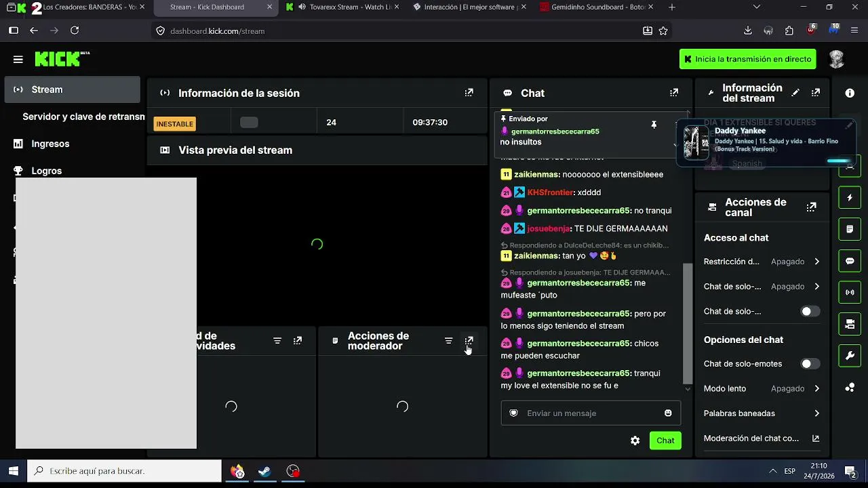This screenshot has width=868, height=488.
Task: Open filter in Acciones de moderador panel
Action: pos(448,340)
